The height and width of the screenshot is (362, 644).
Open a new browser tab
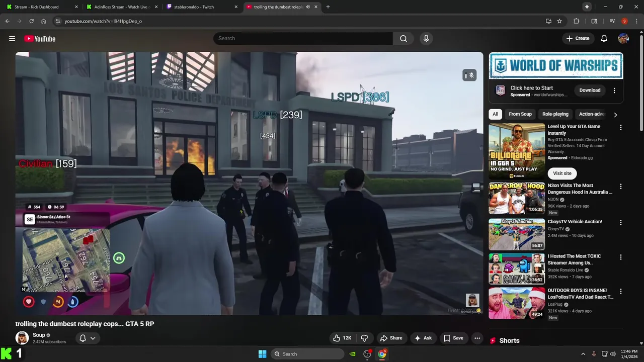[x=328, y=7]
